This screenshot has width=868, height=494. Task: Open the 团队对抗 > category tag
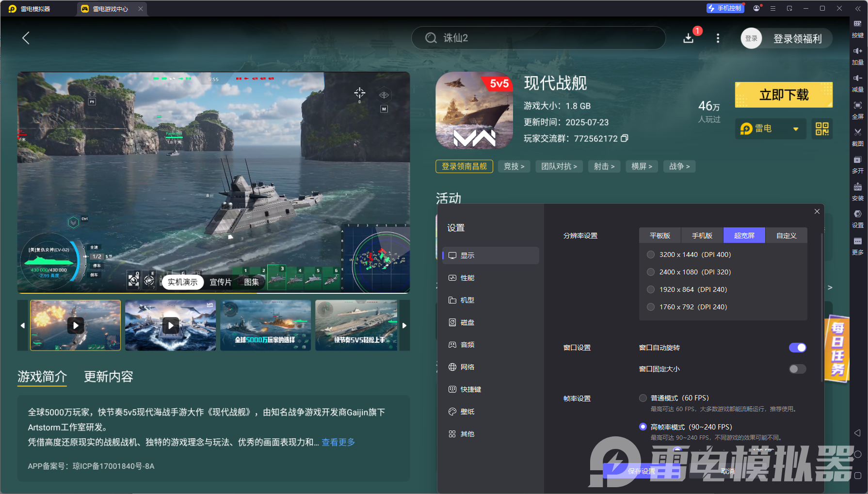[x=559, y=166]
